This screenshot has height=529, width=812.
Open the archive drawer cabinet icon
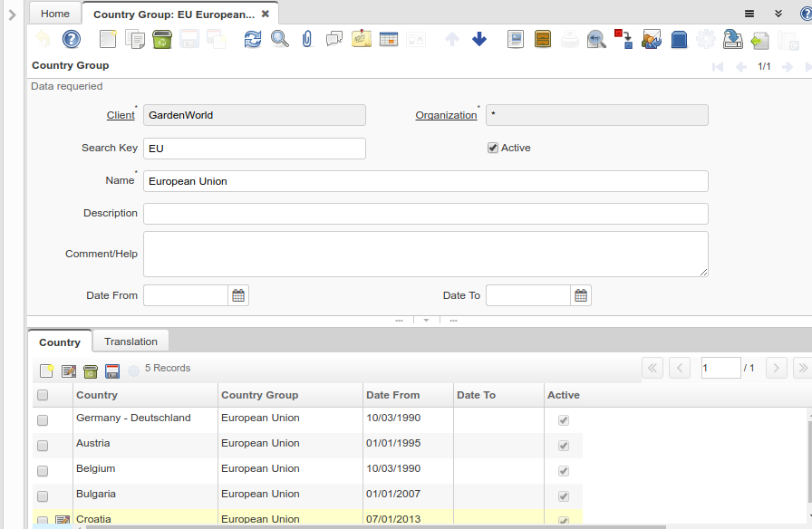pos(543,39)
